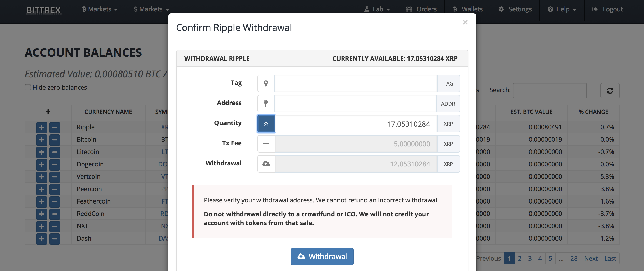
Task: Click the blue Withdrawal submit button
Action: (322, 256)
